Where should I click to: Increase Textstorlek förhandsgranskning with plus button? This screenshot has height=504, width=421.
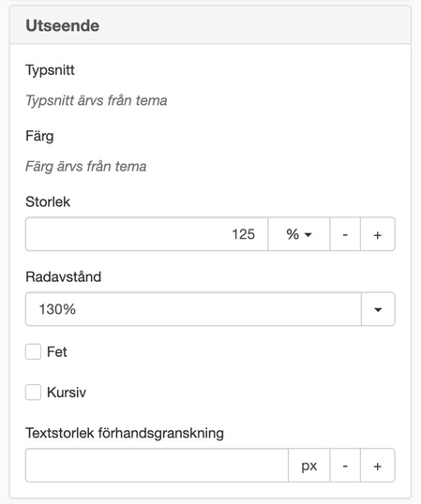pyautogui.click(x=378, y=466)
